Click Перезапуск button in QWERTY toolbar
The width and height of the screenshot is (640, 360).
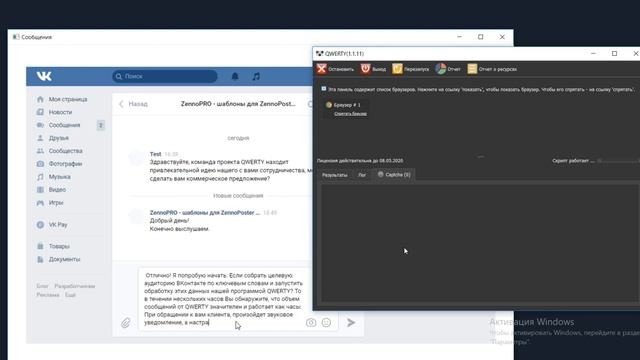pyautogui.click(x=411, y=69)
